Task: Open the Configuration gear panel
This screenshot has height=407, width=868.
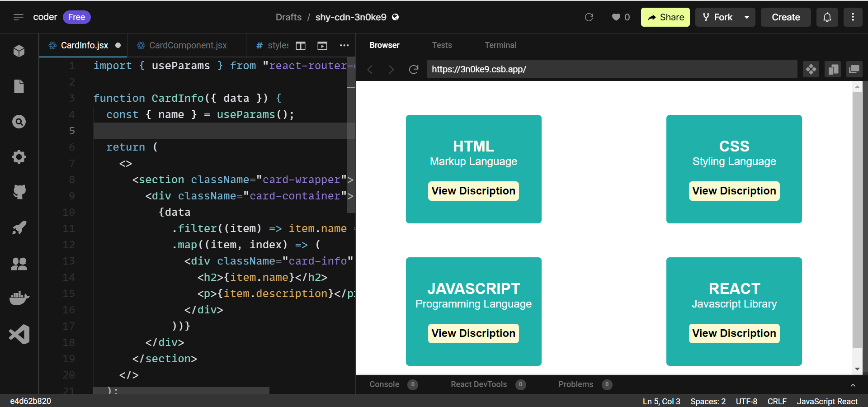Action: 19,157
